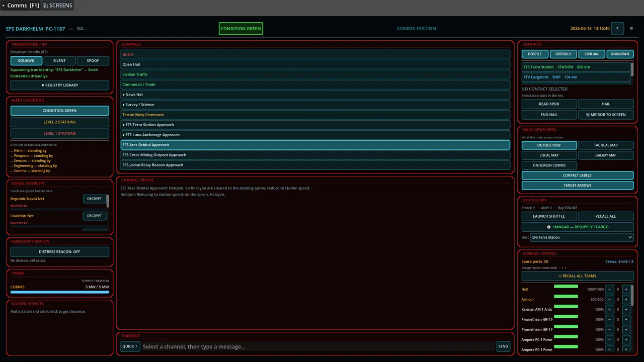Show On-Screen Comms on viewscreen
644x362 pixels.
549,165
